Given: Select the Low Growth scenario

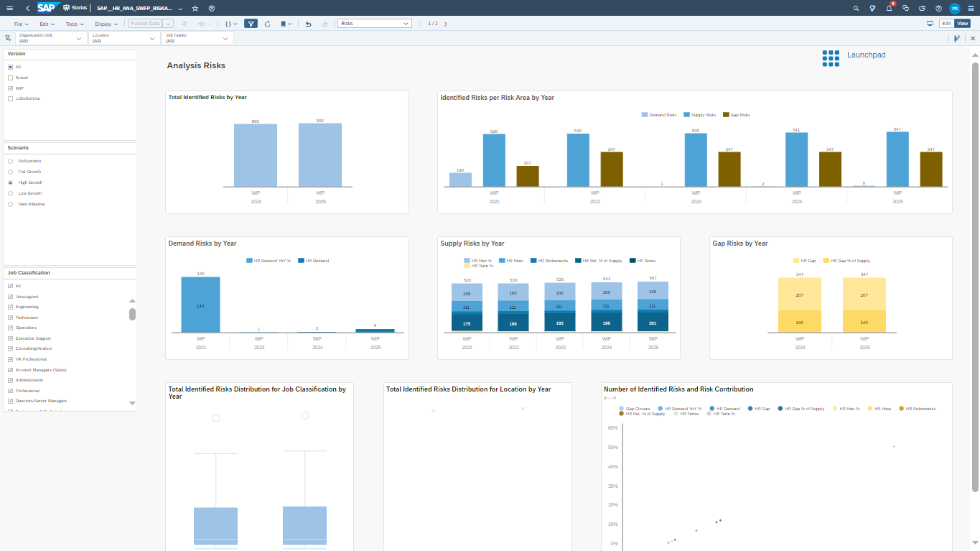Looking at the screenshot, I should point(10,193).
